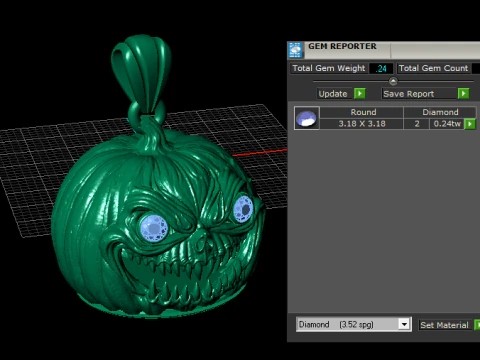This screenshot has width=480, height=360.
Task: Click the GEM REPORTER title text
Action: click(x=342, y=46)
